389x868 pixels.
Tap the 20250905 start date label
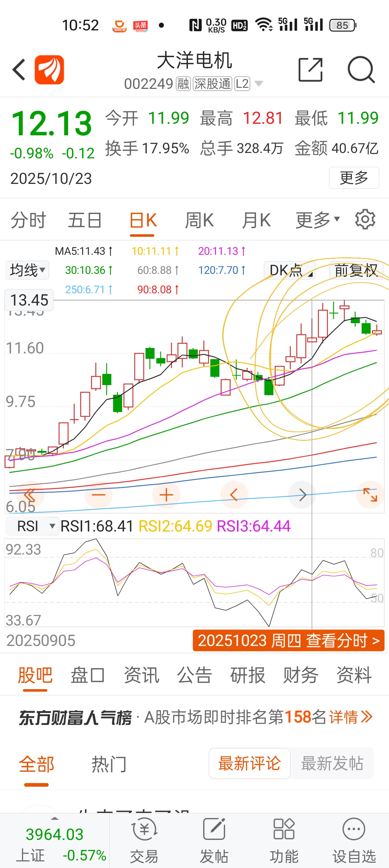click(x=41, y=641)
